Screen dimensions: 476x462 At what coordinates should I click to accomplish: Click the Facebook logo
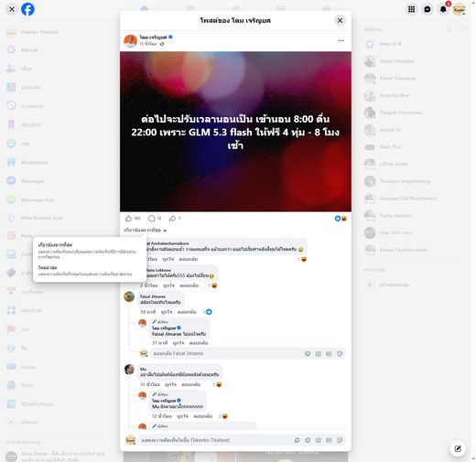[27, 9]
